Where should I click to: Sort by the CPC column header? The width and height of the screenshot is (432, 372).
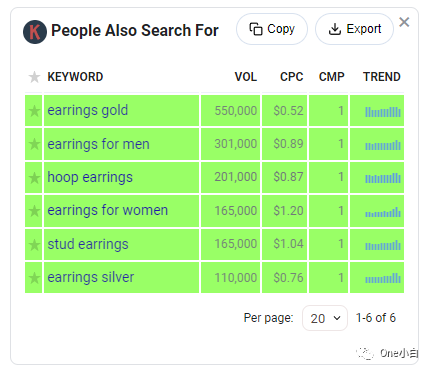pos(292,77)
